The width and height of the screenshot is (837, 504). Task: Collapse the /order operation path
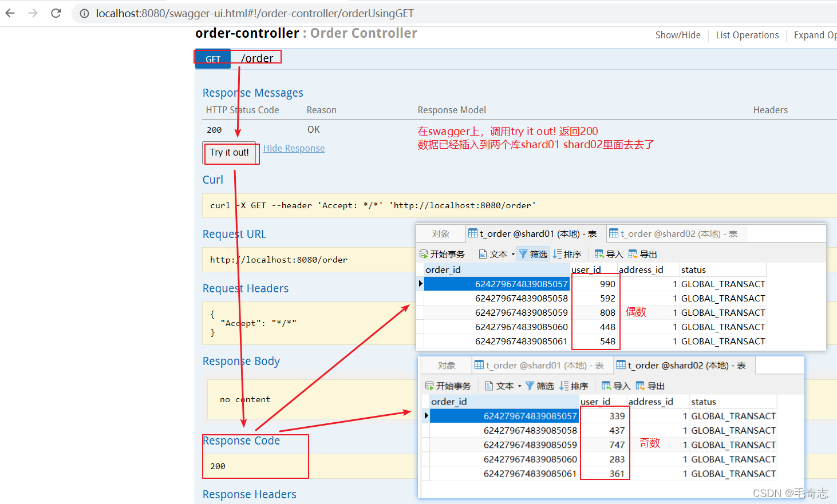pyautogui.click(x=257, y=58)
